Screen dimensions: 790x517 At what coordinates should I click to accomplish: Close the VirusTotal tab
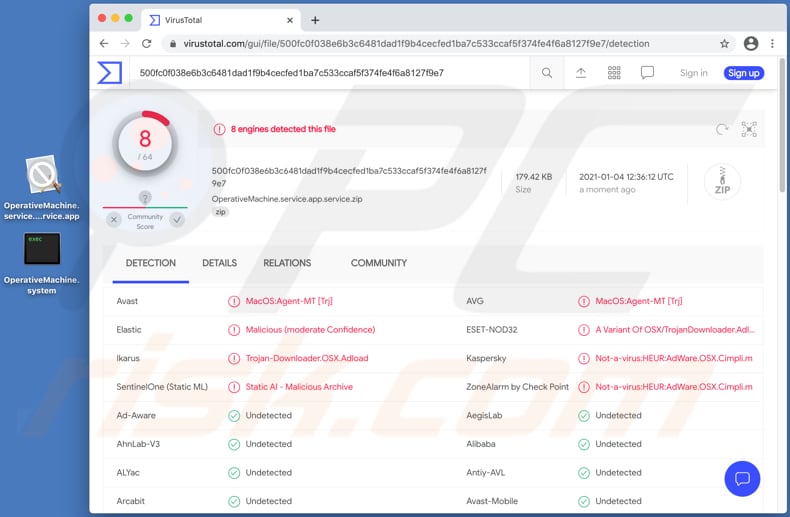click(290, 20)
